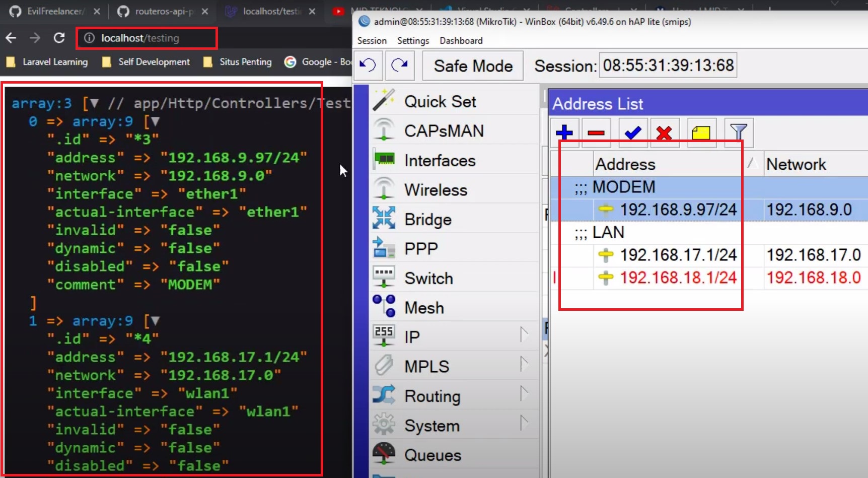
Task: Open the Settings menu in WinBox
Action: [x=412, y=40]
